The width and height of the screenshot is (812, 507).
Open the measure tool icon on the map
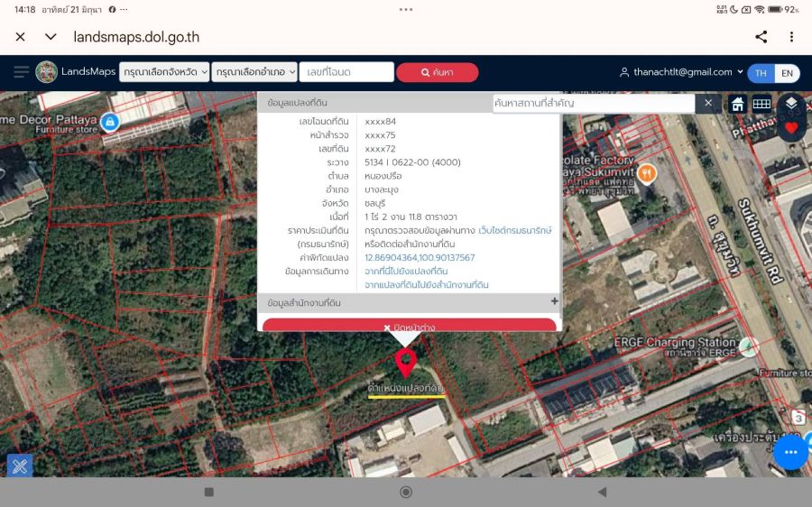click(20, 466)
